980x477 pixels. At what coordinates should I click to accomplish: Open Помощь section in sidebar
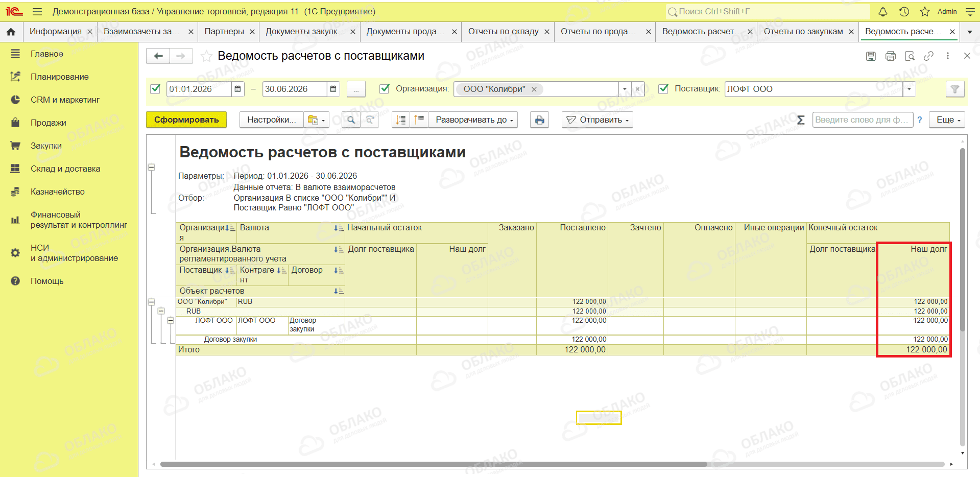(47, 281)
